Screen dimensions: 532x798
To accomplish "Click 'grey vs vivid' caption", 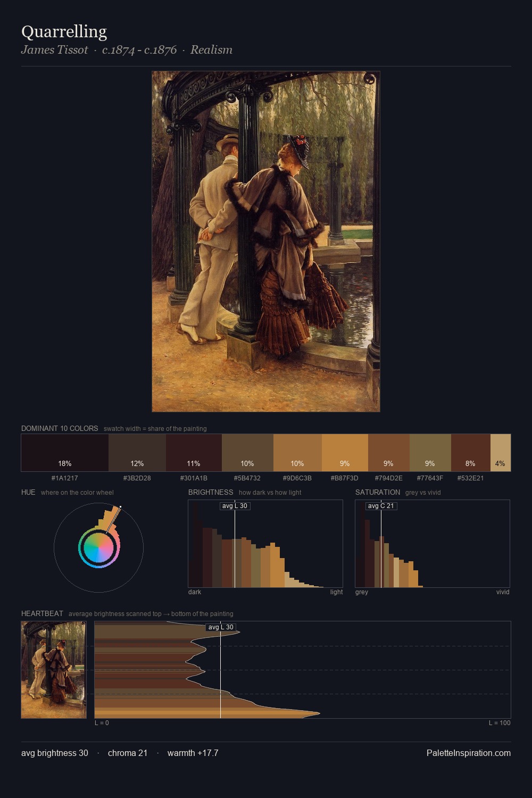I will [x=423, y=493].
